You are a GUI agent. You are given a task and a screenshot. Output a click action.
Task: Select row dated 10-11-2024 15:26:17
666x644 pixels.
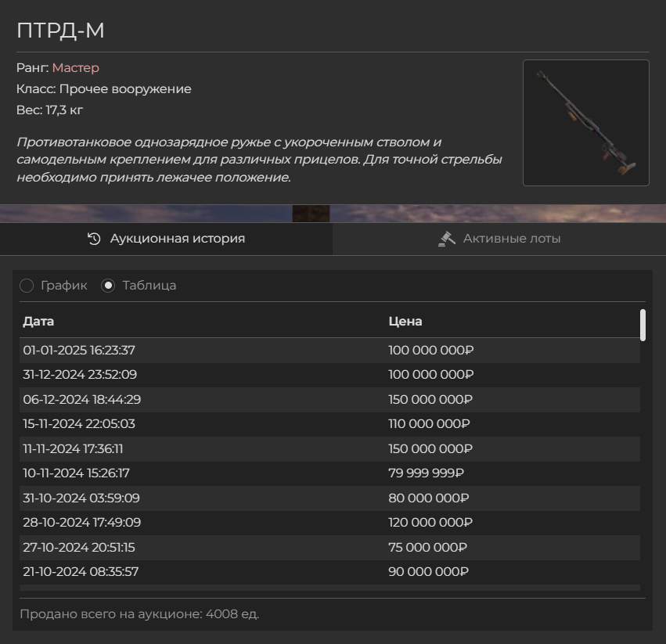coord(329,473)
